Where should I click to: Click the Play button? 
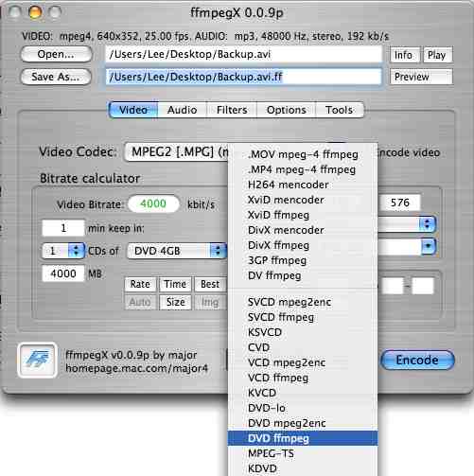(x=437, y=55)
